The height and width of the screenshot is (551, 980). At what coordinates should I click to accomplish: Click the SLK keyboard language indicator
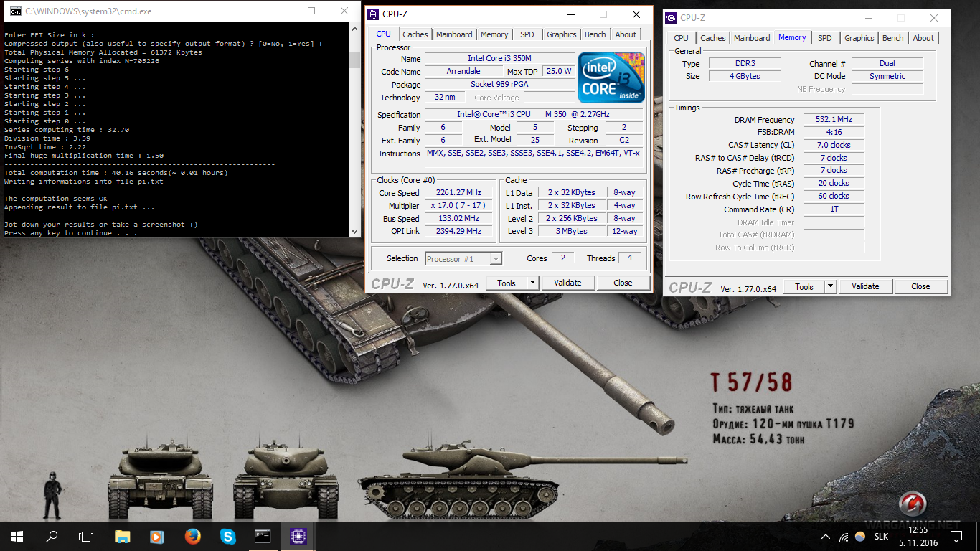point(881,537)
